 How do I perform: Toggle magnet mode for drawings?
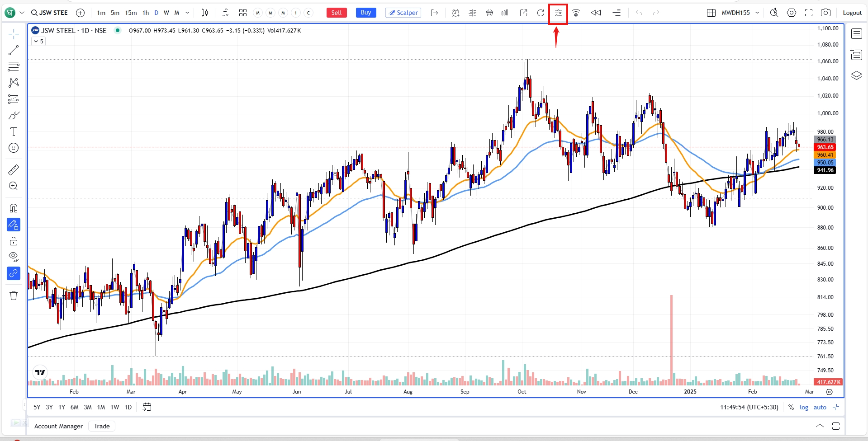[14, 208]
